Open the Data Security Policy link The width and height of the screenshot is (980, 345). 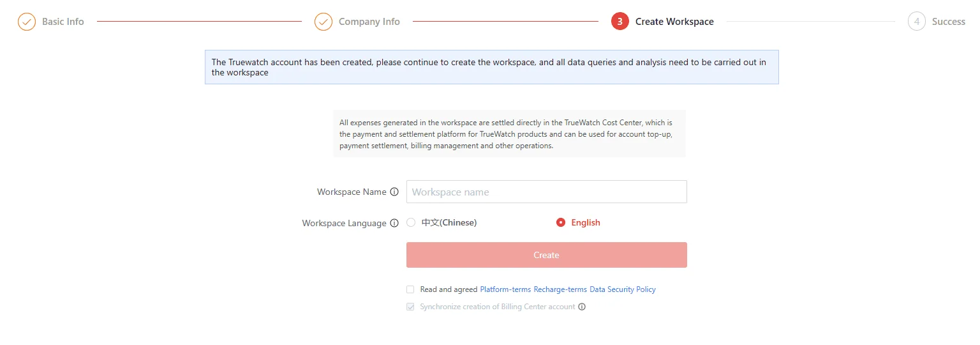[x=623, y=289]
